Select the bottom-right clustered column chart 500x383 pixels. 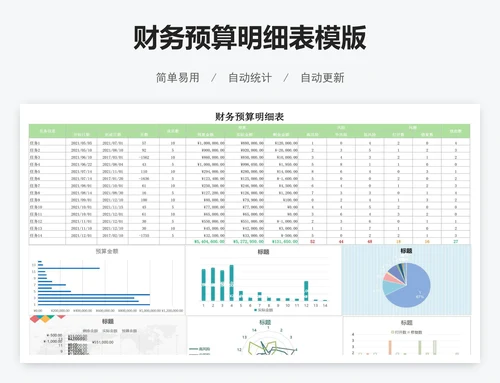pos(407,336)
